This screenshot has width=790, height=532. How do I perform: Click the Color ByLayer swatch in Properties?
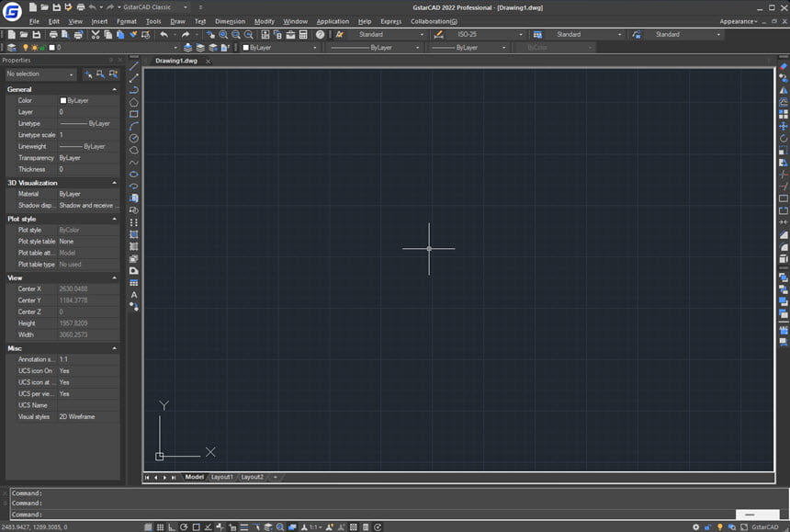(x=63, y=100)
